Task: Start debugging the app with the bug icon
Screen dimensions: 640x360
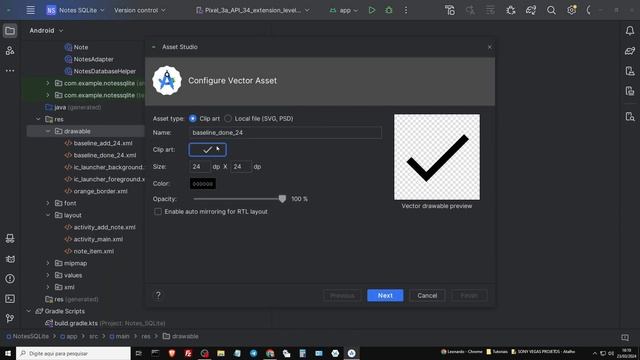Action: [389, 10]
